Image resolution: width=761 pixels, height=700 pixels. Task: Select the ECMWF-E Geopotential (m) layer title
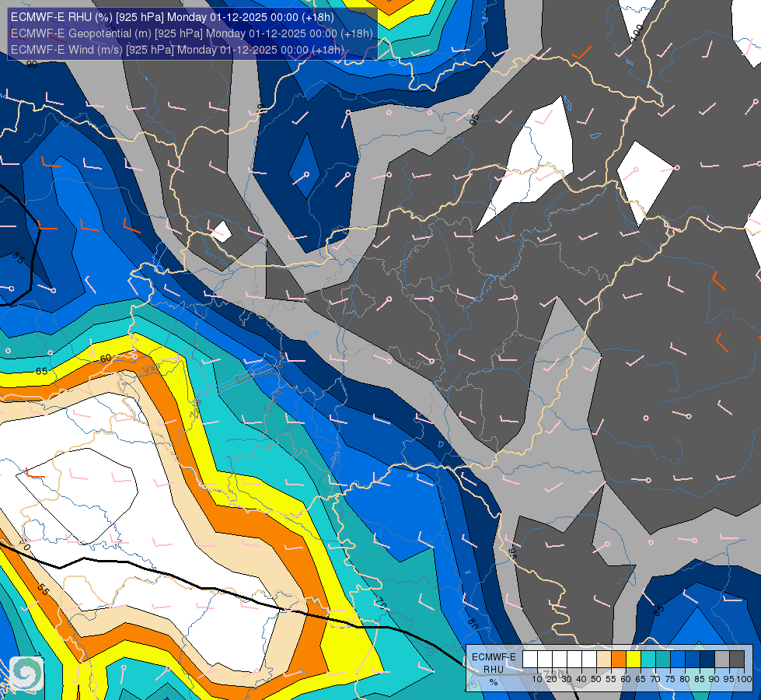click(x=192, y=33)
